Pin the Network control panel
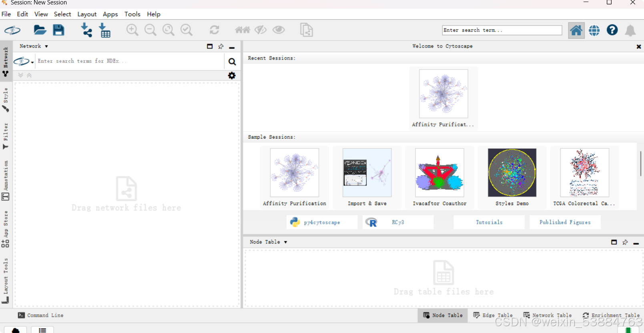Screen dimensions: 644x333 (x=221, y=46)
